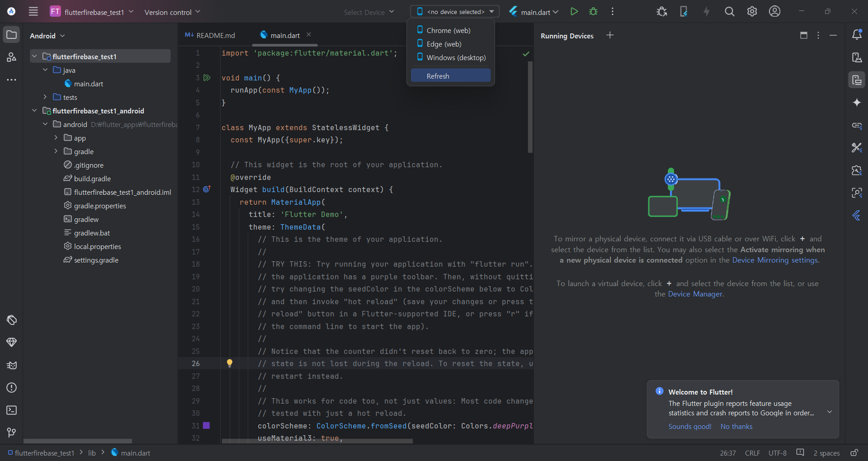Open the Build Variants tag icon

[12, 320]
